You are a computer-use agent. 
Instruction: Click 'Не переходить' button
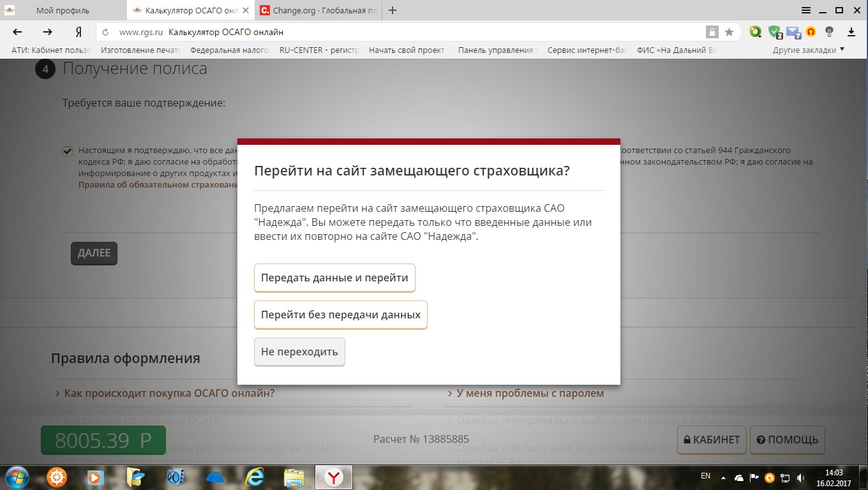[x=299, y=352]
